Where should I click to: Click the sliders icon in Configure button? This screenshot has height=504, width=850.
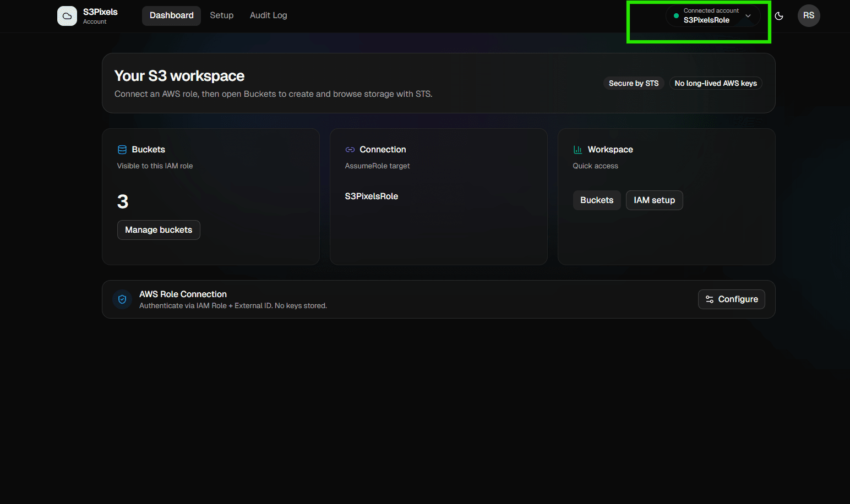click(x=710, y=299)
